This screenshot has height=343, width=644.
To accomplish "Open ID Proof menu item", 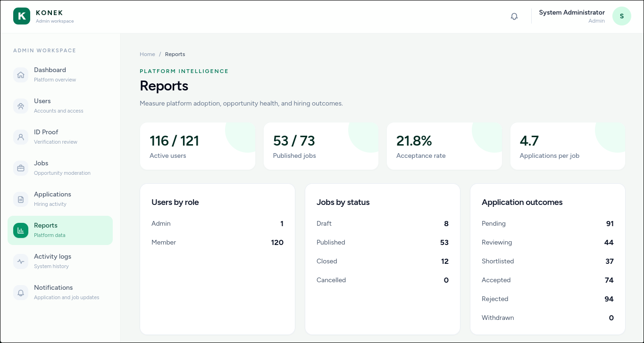I will (x=60, y=137).
